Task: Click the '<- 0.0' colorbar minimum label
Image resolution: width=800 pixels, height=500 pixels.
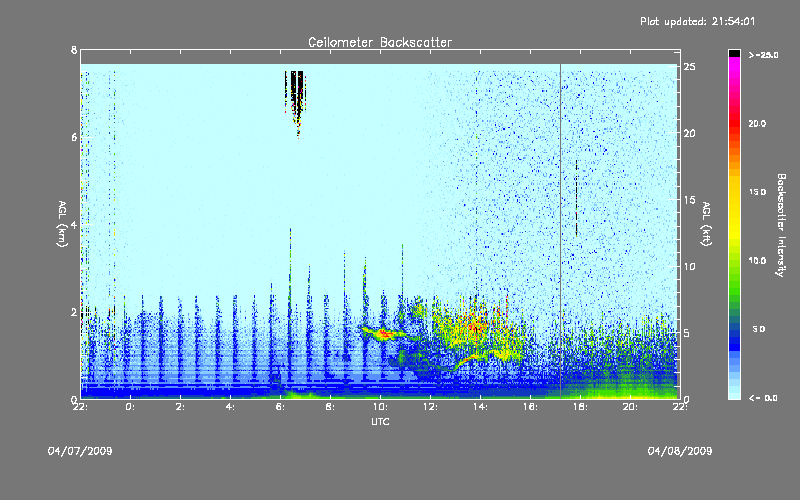Action: click(x=763, y=398)
